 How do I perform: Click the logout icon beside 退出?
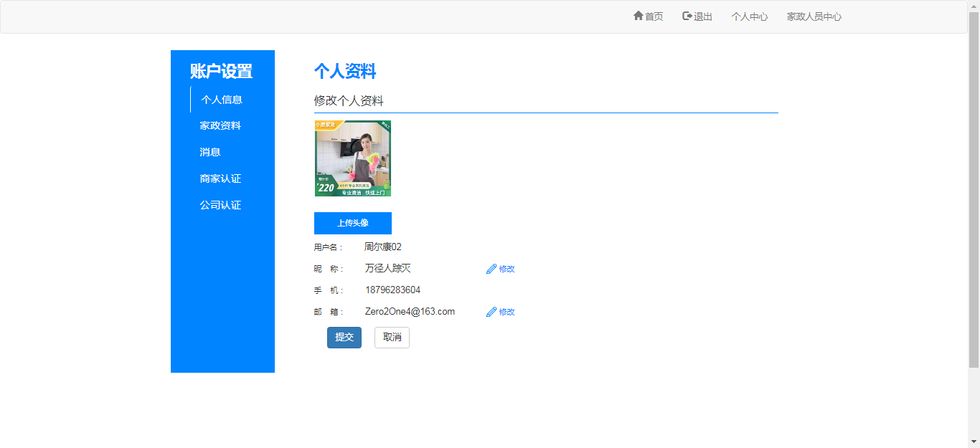[x=687, y=16]
